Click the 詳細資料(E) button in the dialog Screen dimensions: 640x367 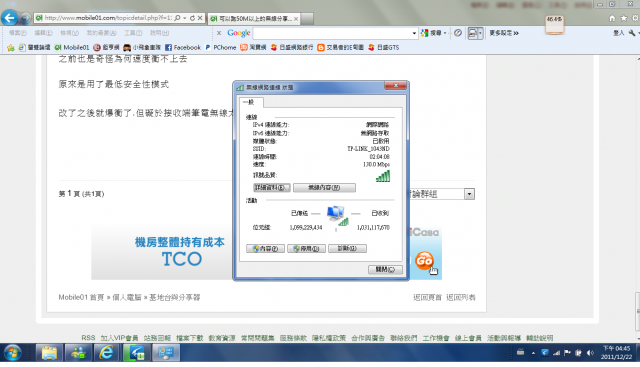point(272,187)
